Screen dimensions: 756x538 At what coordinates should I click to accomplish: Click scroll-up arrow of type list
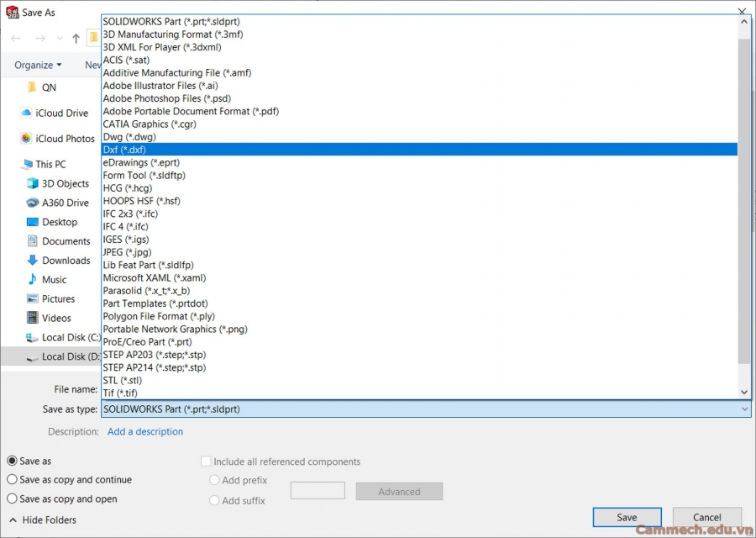pos(744,22)
